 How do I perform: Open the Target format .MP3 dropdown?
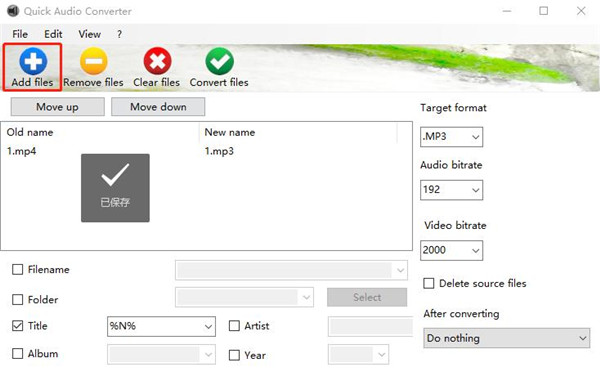click(x=452, y=137)
